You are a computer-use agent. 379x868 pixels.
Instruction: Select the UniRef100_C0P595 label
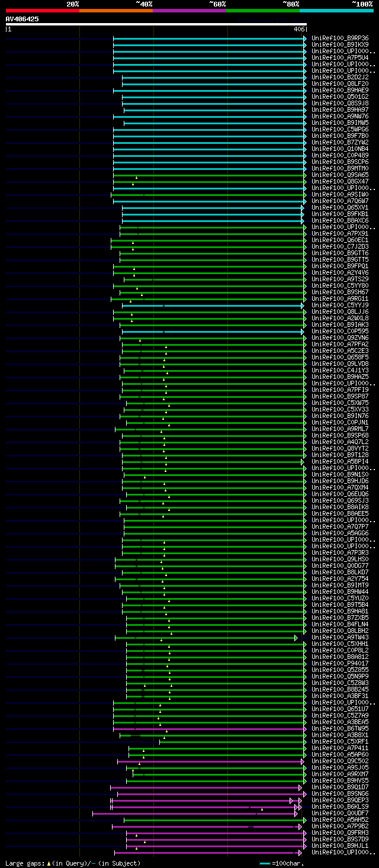click(x=340, y=331)
